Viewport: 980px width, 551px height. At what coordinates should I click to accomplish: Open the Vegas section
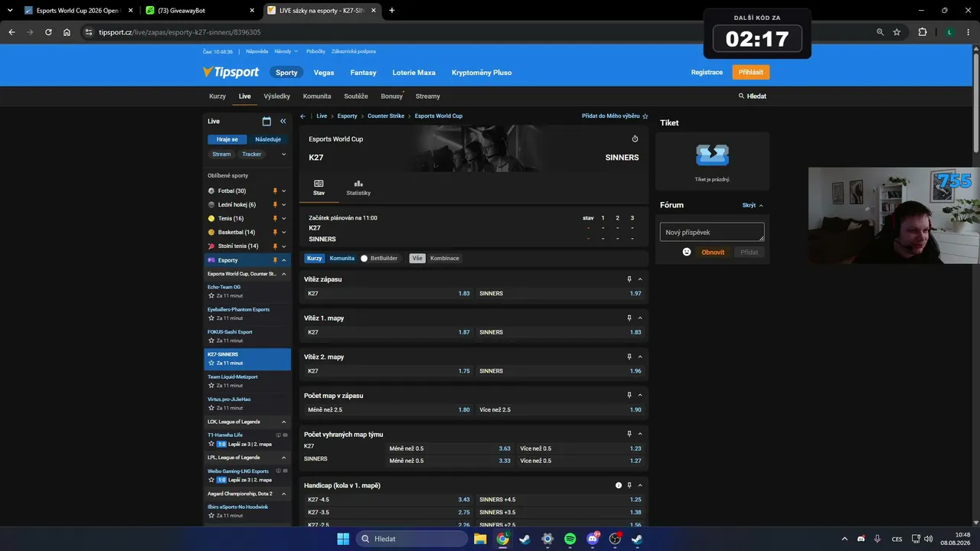point(324,73)
